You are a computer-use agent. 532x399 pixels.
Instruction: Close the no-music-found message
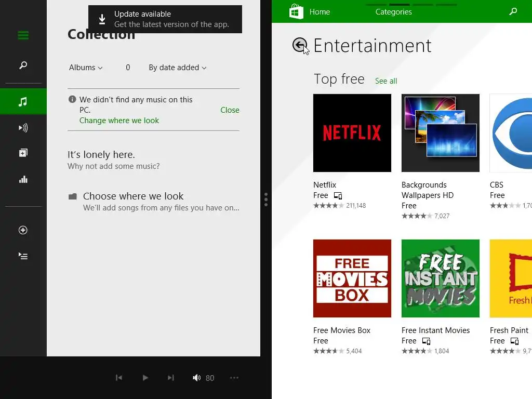pyautogui.click(x=230, y=110)
